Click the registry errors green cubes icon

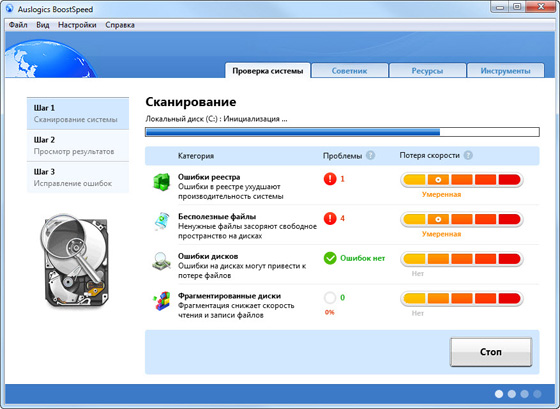pyautogui.click(x=161, y=182)
